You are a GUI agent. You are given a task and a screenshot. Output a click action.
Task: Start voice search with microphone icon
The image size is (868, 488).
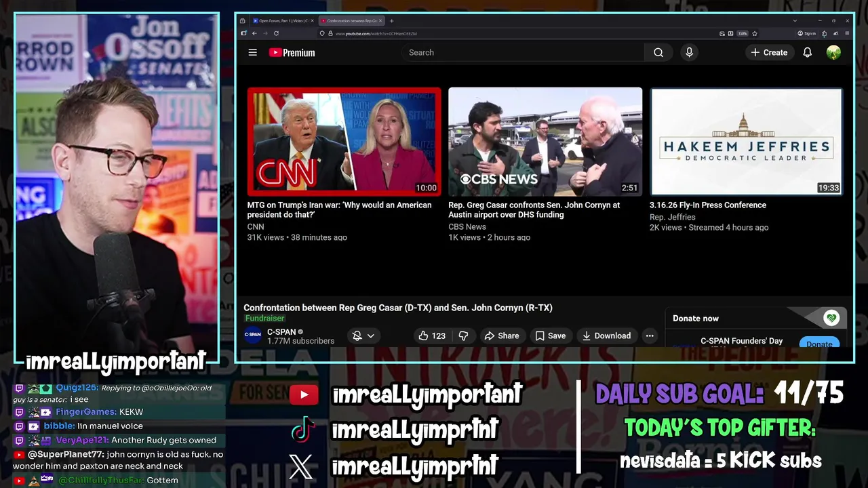pyautogui.click(x=689, y=52)
